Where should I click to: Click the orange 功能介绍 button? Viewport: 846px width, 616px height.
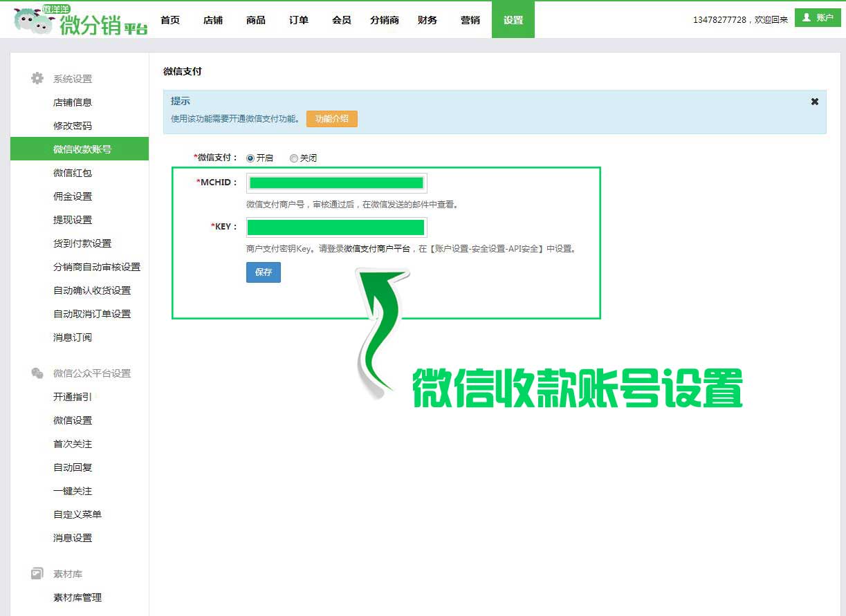pyautogui.click(x=332, y=119)
